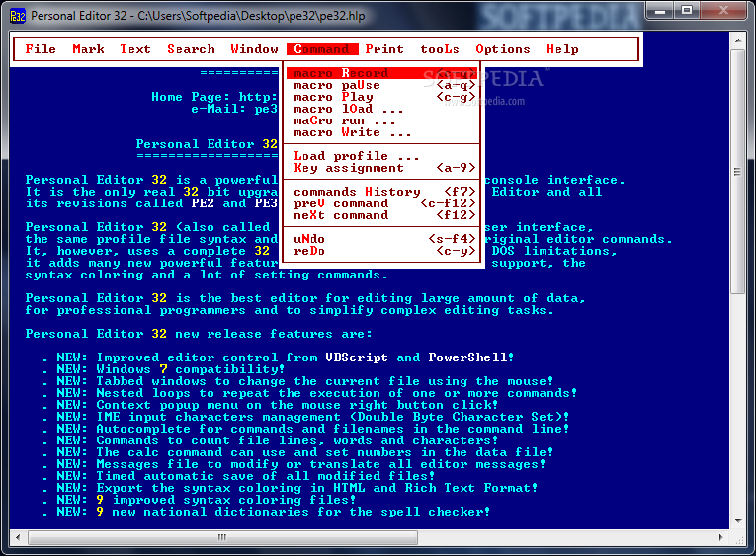Choose Key assignment item
Screen dimensions: 756x556
pyautogui.click(x=381, y=168)
